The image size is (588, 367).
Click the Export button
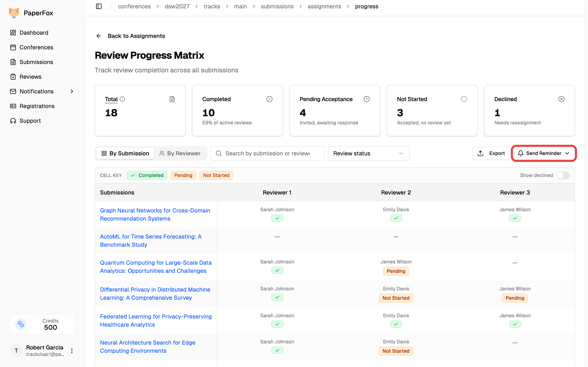[x=491, y=153]
